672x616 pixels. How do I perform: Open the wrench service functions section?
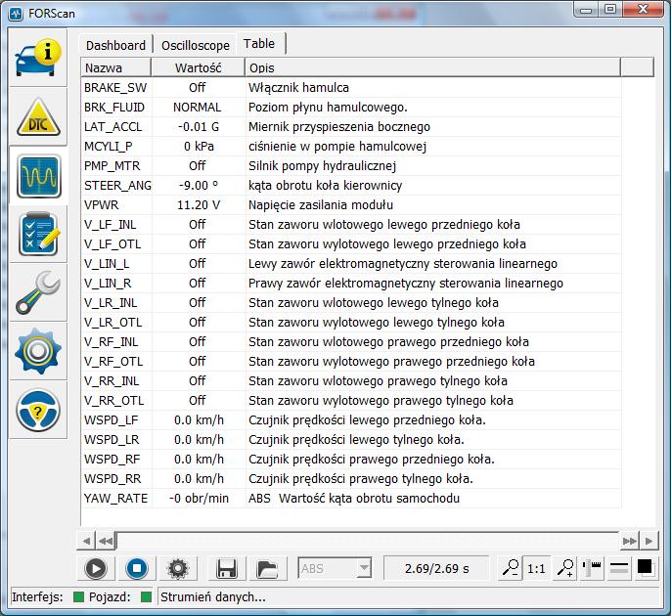(x=39, y=293)
